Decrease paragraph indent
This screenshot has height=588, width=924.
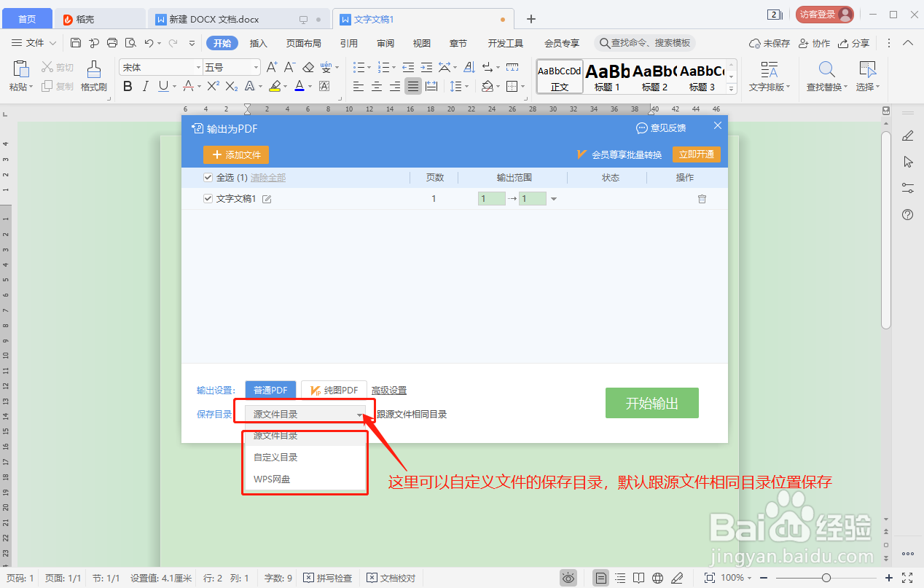[x=408, y=67]
